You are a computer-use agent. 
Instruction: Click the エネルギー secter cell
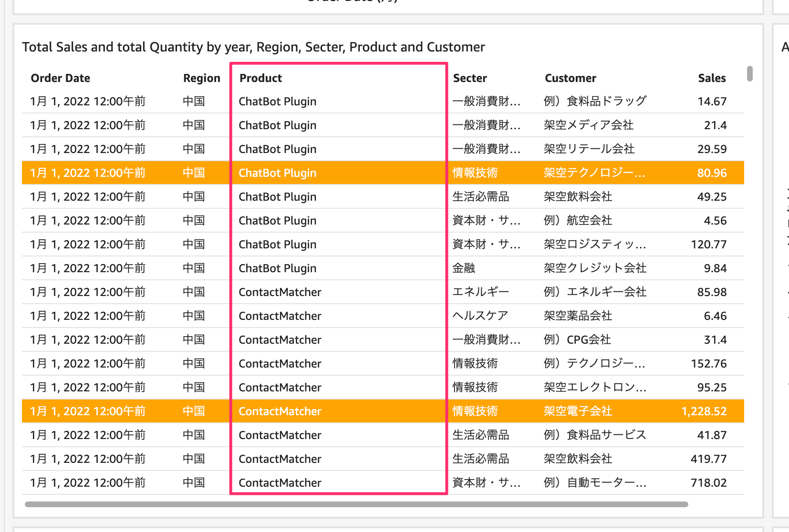coord(480,292)
